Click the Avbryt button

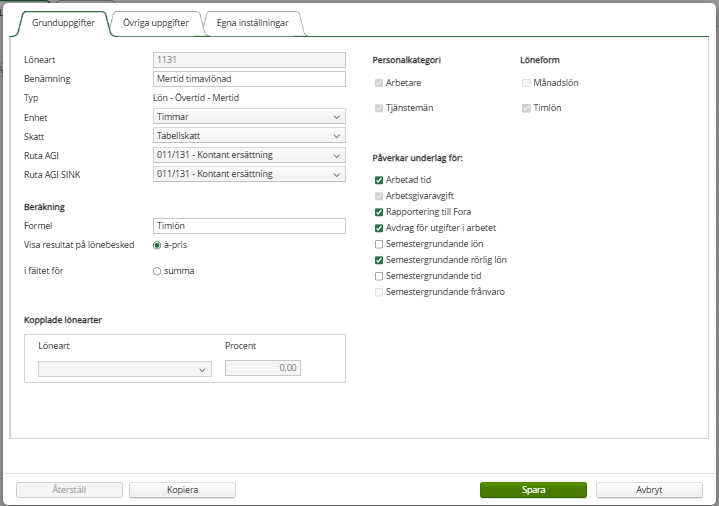click(x=649, y=490)
